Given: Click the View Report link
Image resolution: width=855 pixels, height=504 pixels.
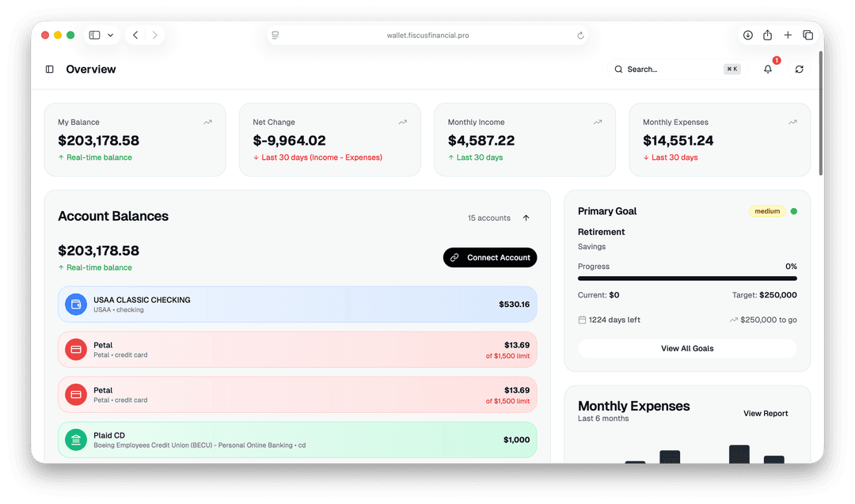Looking at the screenshot, I should click(765, 413).
